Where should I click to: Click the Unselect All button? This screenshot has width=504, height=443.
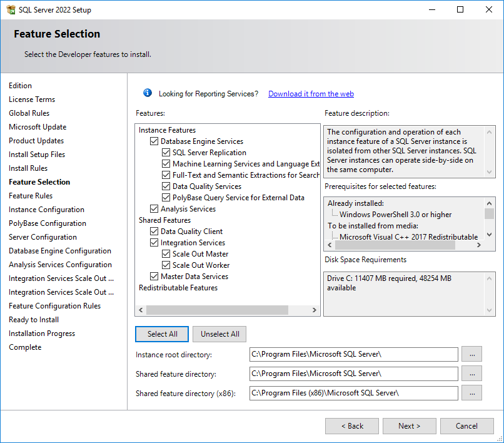[220, 334]
